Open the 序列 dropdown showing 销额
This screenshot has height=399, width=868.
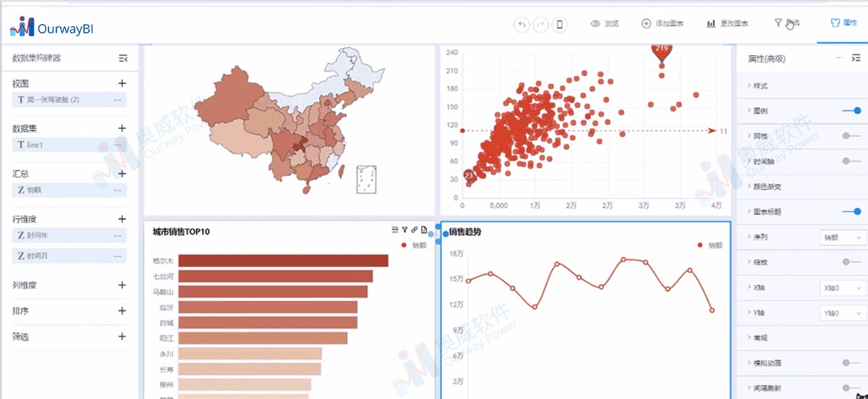(x=842, y=237)
